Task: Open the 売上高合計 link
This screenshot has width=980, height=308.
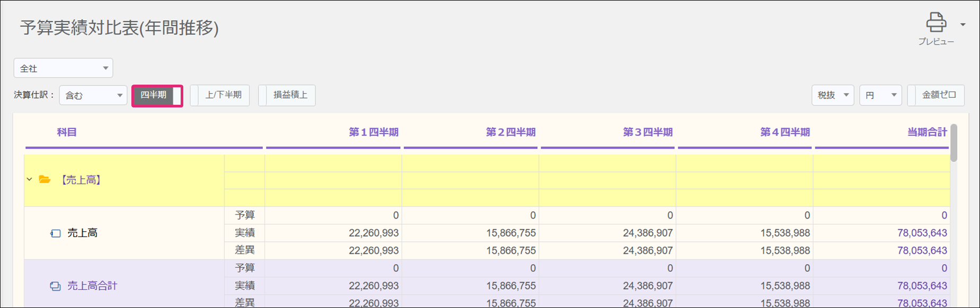Action: (x=92, y=286)
